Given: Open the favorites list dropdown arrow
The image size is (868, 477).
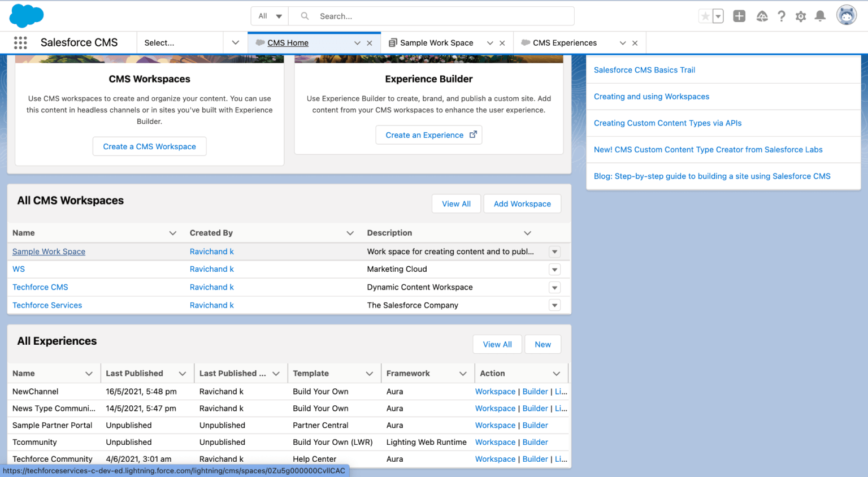Looking at the screenshot, I should pos(718,16).
